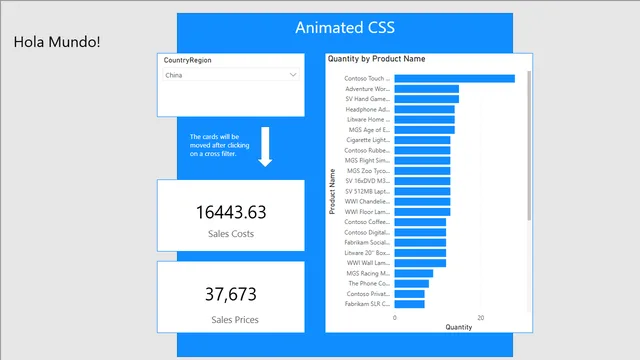Click the Contoso Touch bar in chart
Image resolution: width=640 pixels, height=360 pixels.
(454, 78)
